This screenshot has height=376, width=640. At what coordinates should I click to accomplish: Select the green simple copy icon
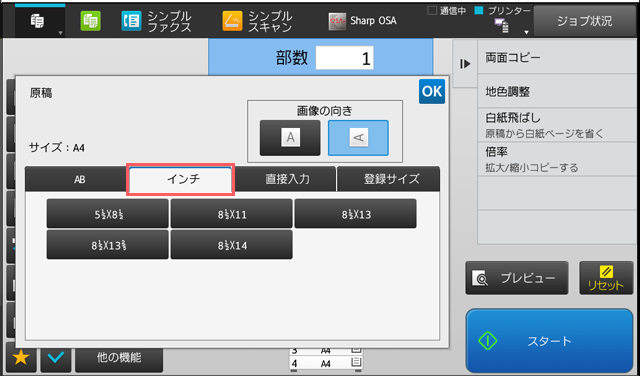click(x=90, y=21)
